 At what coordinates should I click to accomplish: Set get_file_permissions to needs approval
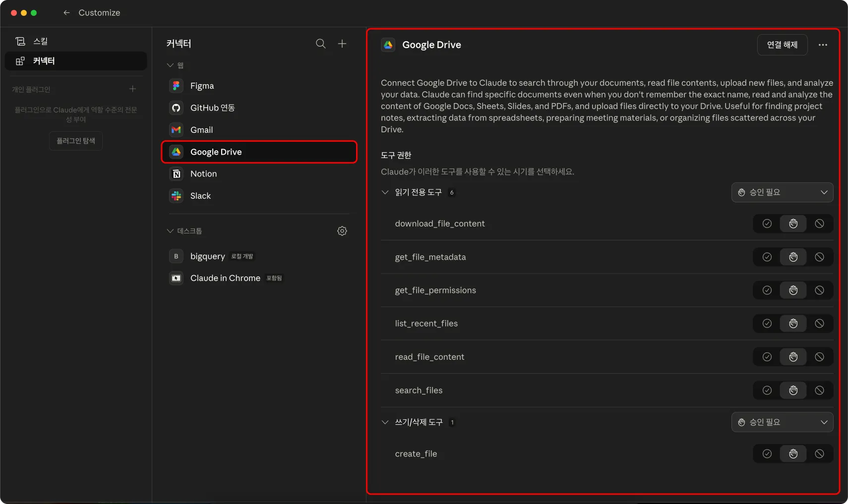click(793, 290)
